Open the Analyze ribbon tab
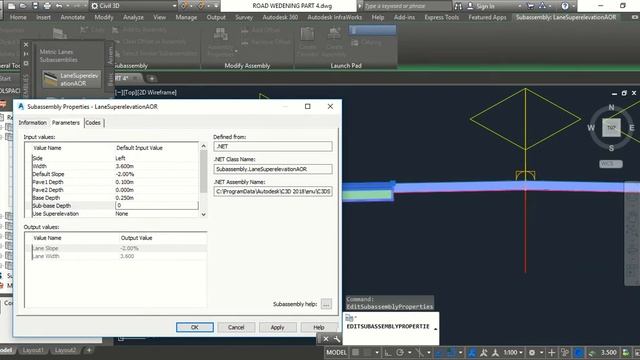The height and width of the screenshot is (360, 640). (133, 17)
